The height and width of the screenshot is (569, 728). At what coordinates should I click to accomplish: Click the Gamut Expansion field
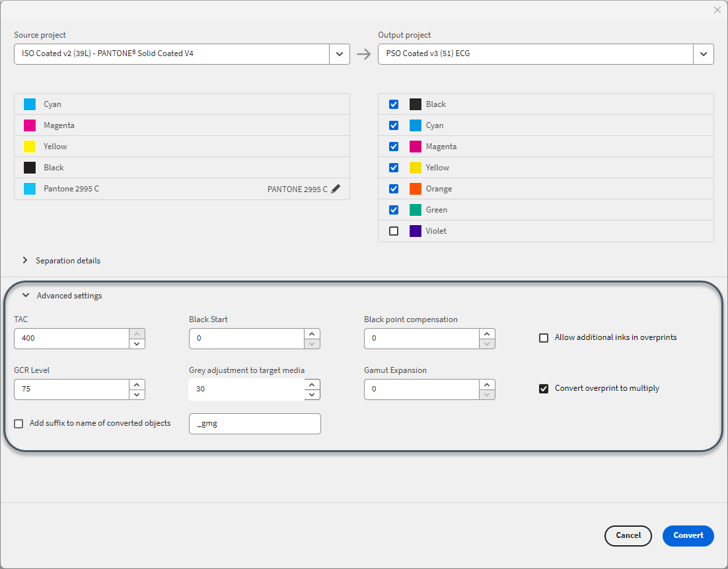click(x=421, y=389)
